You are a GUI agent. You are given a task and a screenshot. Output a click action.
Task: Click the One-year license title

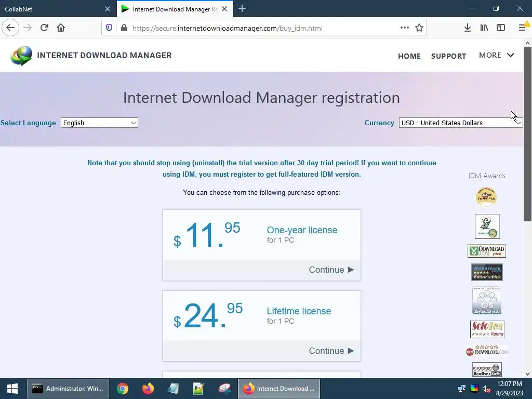tap(302, 230)
